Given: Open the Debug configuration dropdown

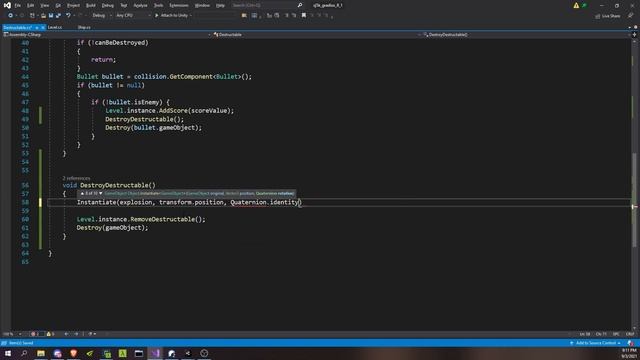Looking at the screenshot, I should [x=101, y=16].
